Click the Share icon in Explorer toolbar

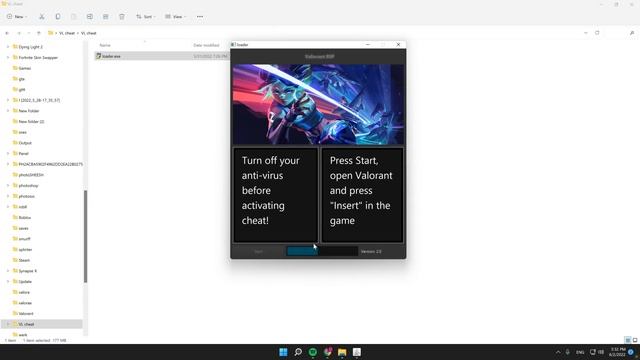[x=105, y=17]
